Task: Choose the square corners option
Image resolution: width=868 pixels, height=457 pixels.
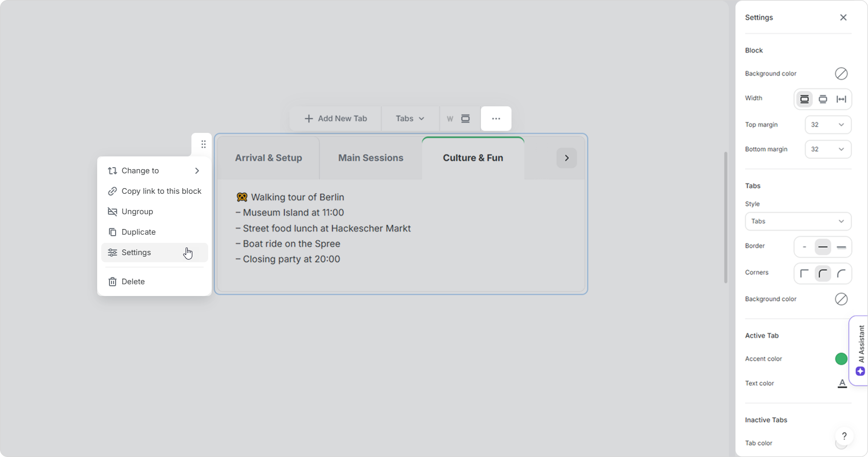Action: click(x=805, y=274)
